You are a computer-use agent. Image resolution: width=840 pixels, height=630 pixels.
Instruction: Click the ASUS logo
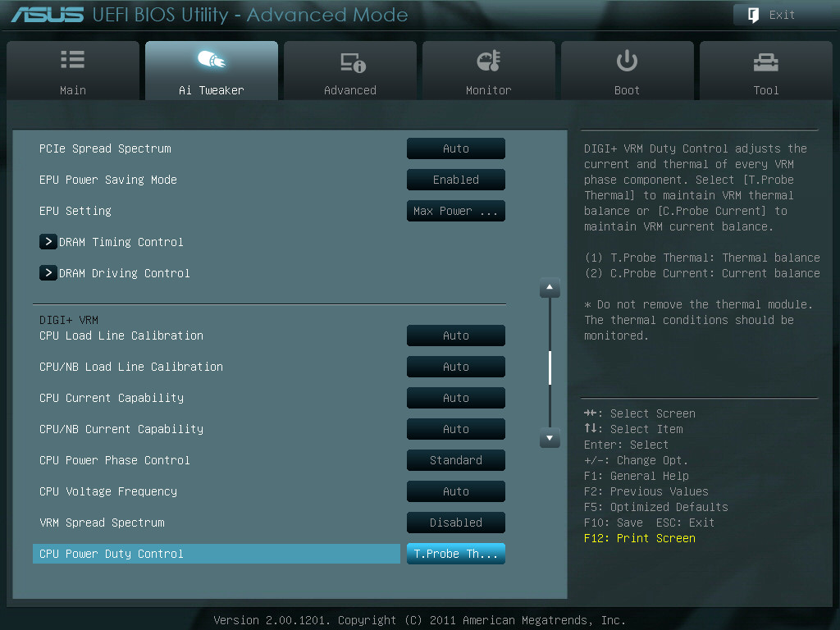[x=48, y=15]
